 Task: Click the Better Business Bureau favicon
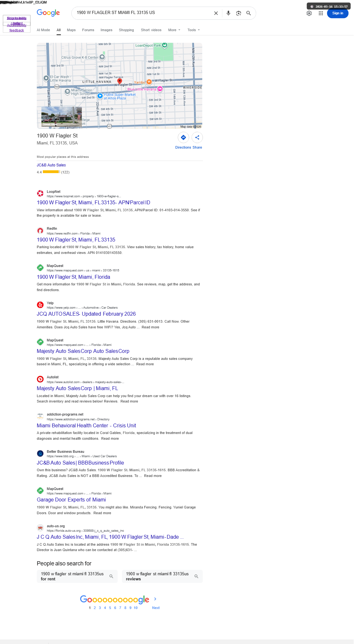click(40, 453)
